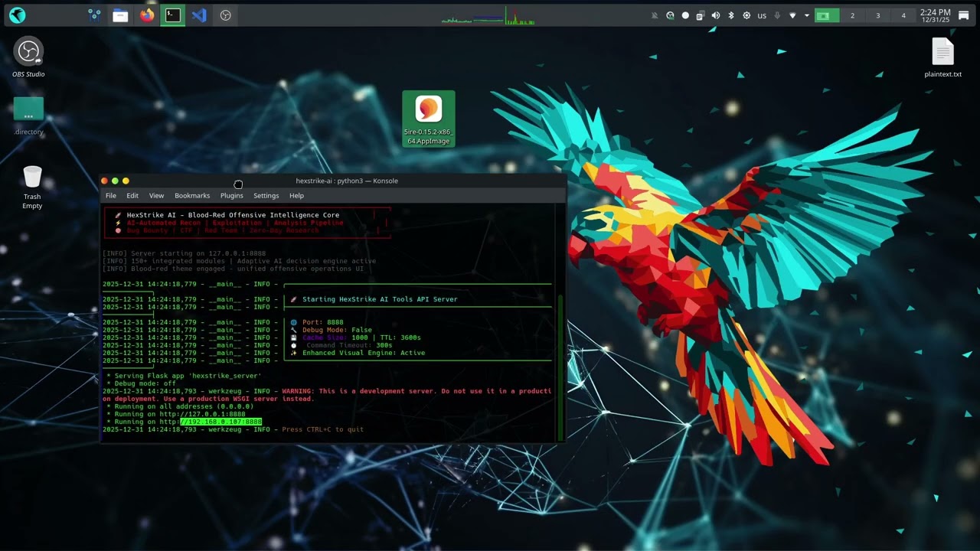Screen dimensions: 980x551
Task: Open the clock showing 2:24 PM
Action: point(936,15)
